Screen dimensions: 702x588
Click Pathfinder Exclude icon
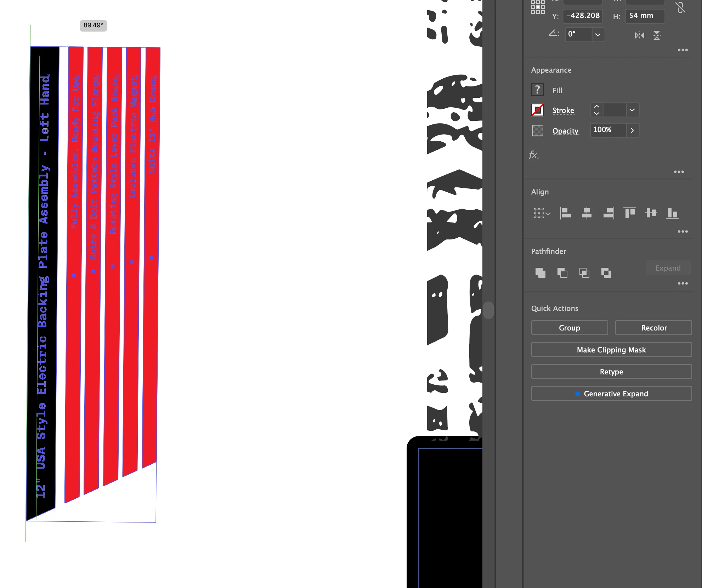[x=606, y=273]
